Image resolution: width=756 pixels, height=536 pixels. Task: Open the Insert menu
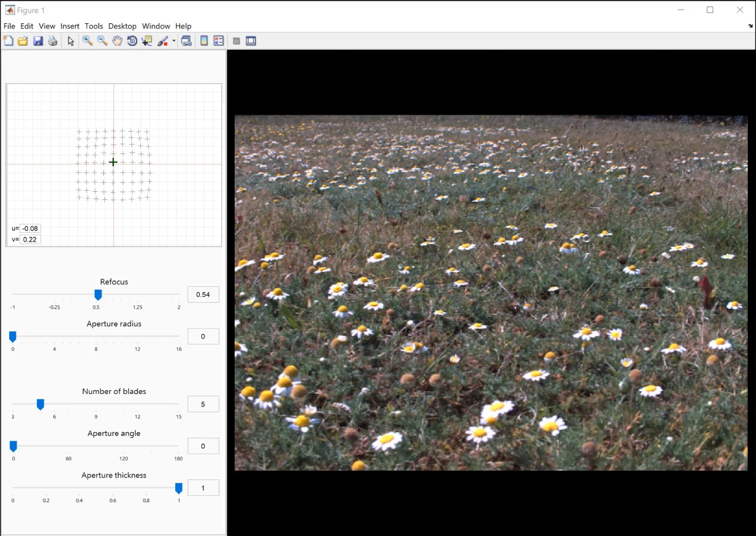pyautogui.click(x=70, y=26)
